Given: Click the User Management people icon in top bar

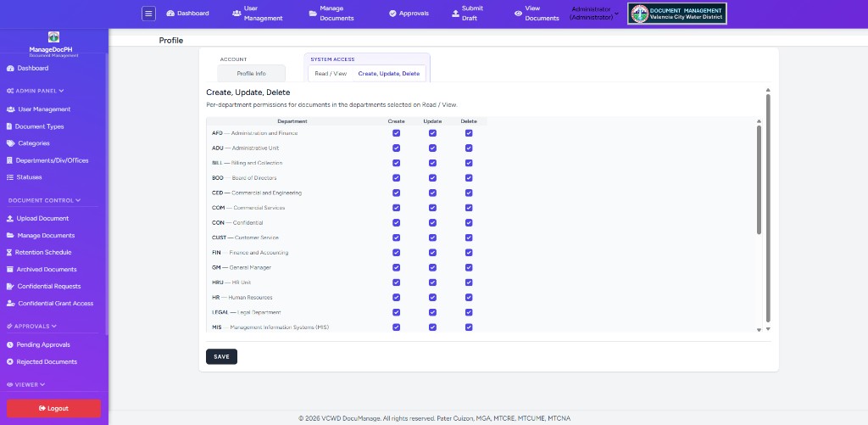Looking at the screenshot, I should click(236, 14).
